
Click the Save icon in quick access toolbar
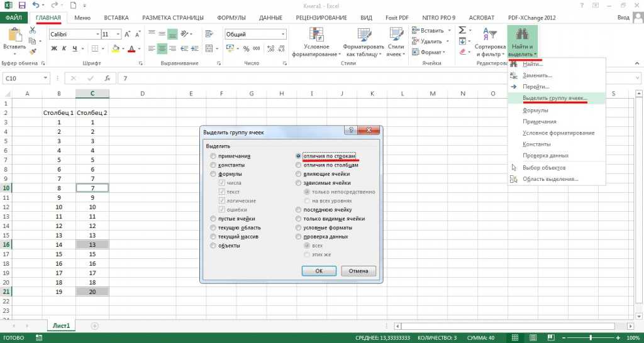(x=22, y=6)
